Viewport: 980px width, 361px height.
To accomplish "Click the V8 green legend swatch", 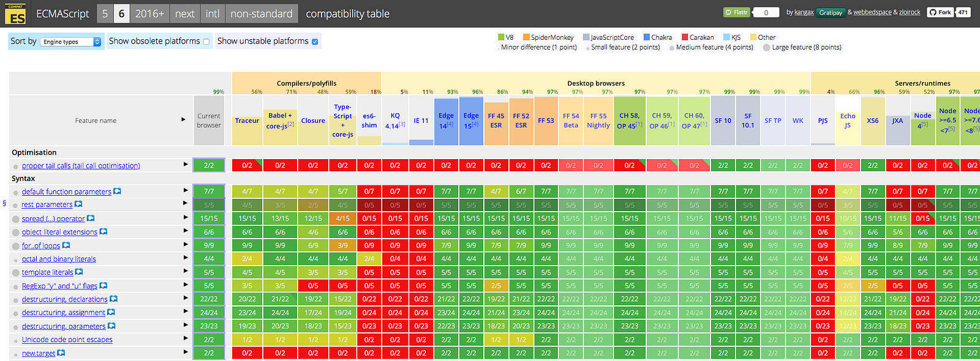I will click(x=501, y=37).
